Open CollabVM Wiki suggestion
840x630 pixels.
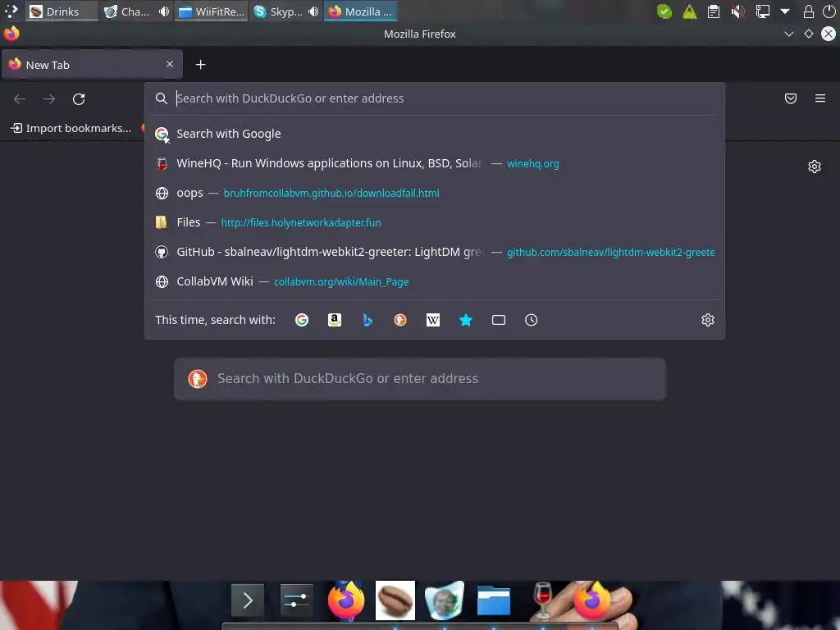point(435,281)
